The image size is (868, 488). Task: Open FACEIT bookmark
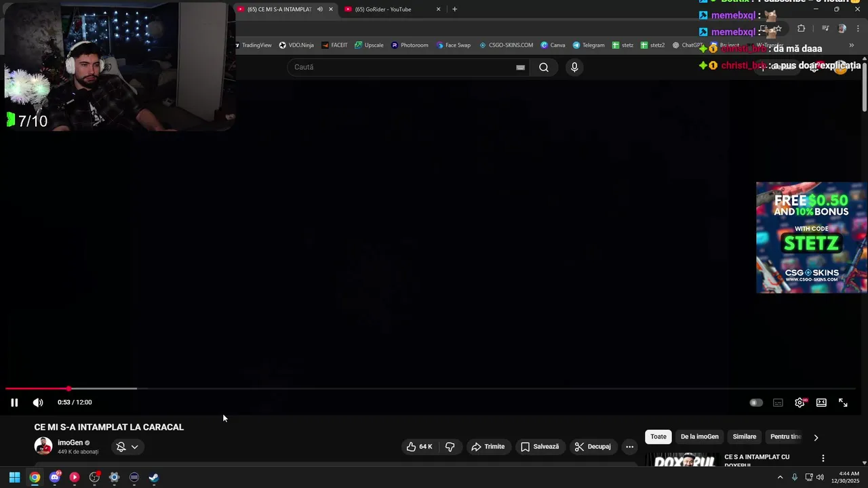tap(334, 45)
